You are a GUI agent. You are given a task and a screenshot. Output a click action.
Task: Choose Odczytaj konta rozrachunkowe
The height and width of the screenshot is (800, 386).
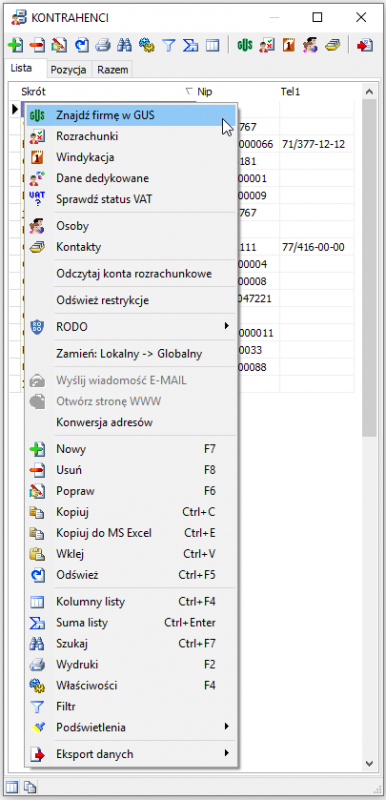131,273
